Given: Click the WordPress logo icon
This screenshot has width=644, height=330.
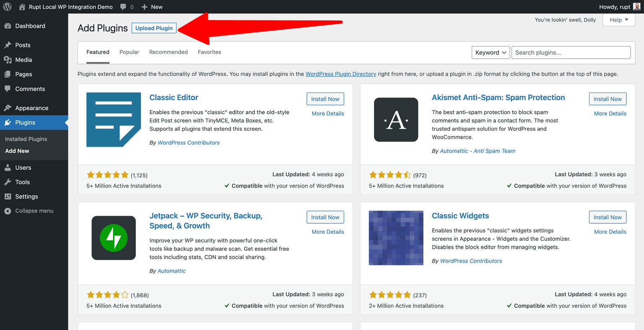Looking at the screenshot, I should [x=7, y=7].
